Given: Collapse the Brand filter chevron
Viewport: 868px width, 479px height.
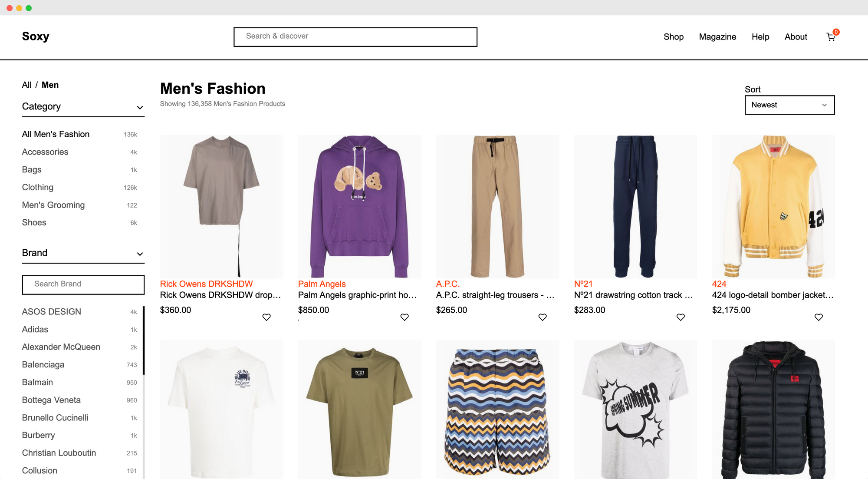Looking at the screenshot, I should (140, 254).
